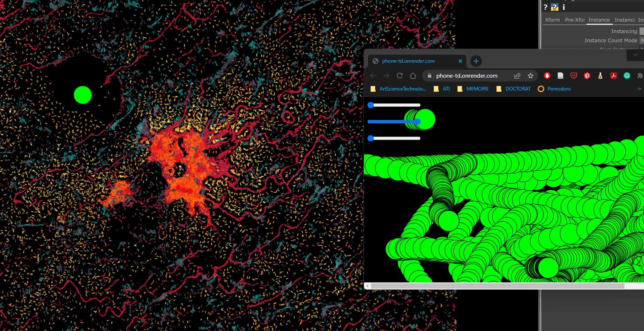Expand the browser tab search chevron
Screen dimensions: 644x331
click(635, 55)
